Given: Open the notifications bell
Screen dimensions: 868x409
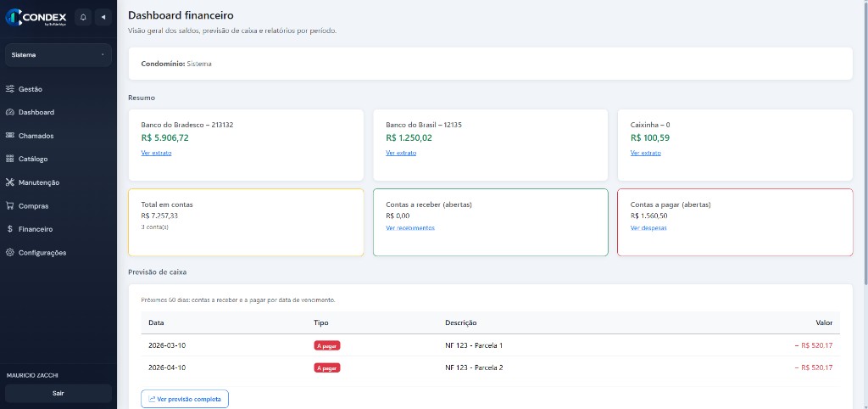Looking at the screenshot, I should 83,17.
